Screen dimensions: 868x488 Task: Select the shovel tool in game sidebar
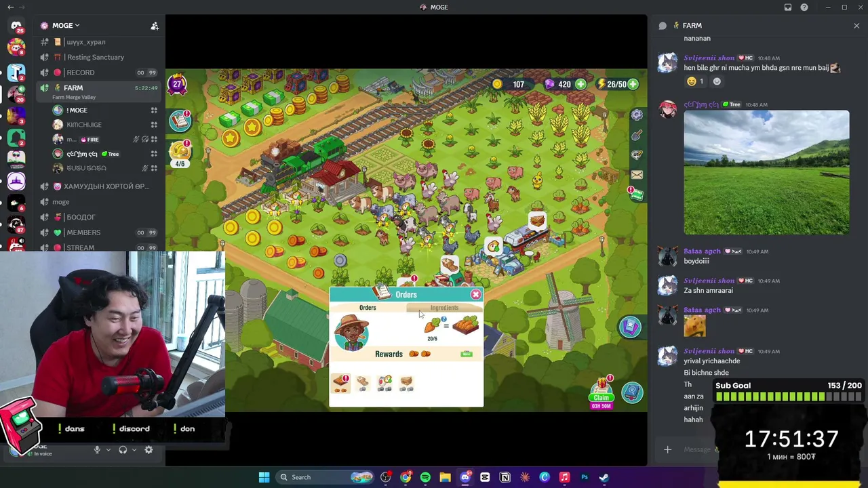pos(636,136)
